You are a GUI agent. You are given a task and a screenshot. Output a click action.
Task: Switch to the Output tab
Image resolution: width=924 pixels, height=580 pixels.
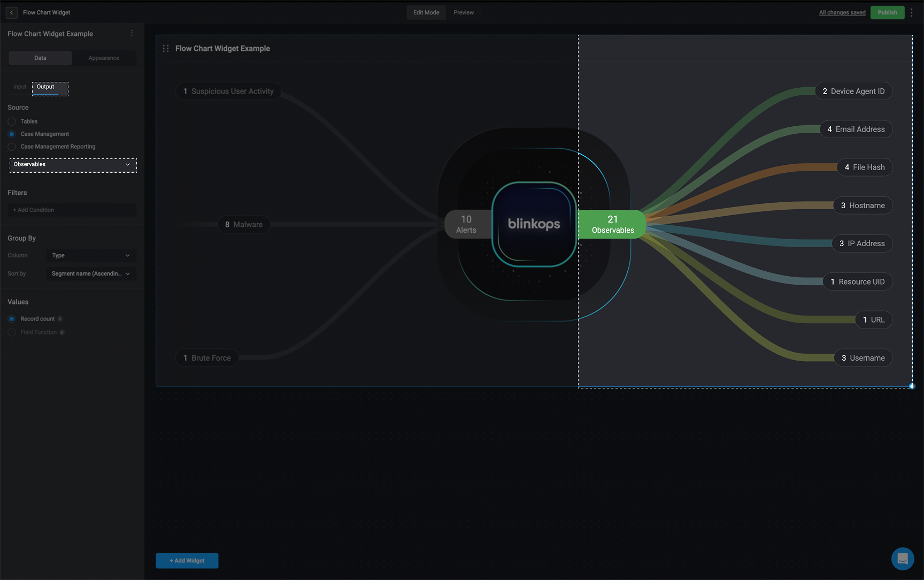click(x=45, y=87)
